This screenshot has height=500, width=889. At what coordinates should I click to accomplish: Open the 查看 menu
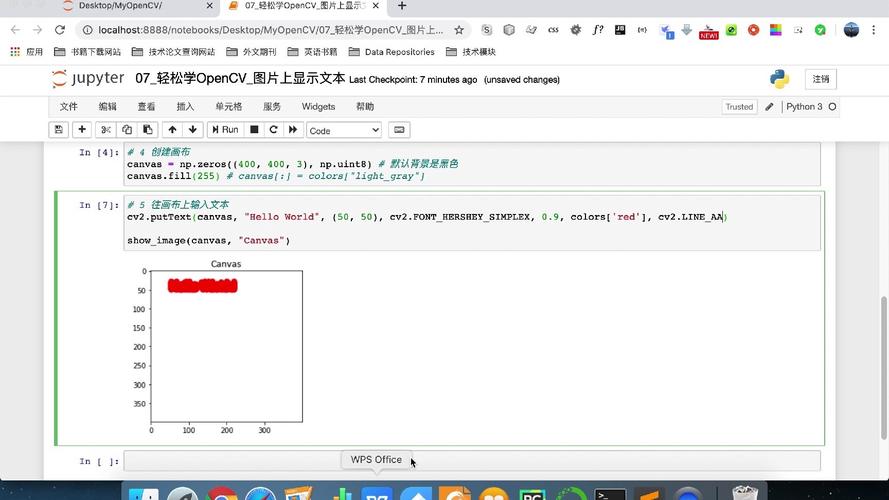[146, 107]
